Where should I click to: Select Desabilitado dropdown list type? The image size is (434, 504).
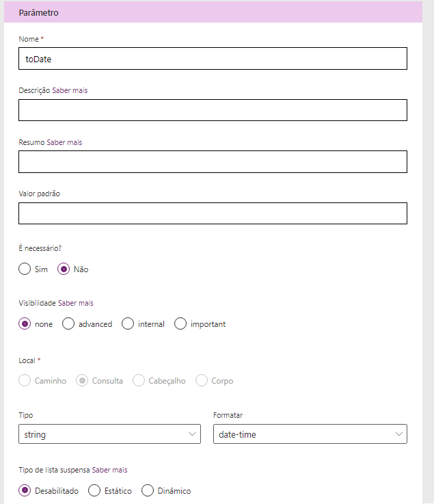[x=25, y=490]
